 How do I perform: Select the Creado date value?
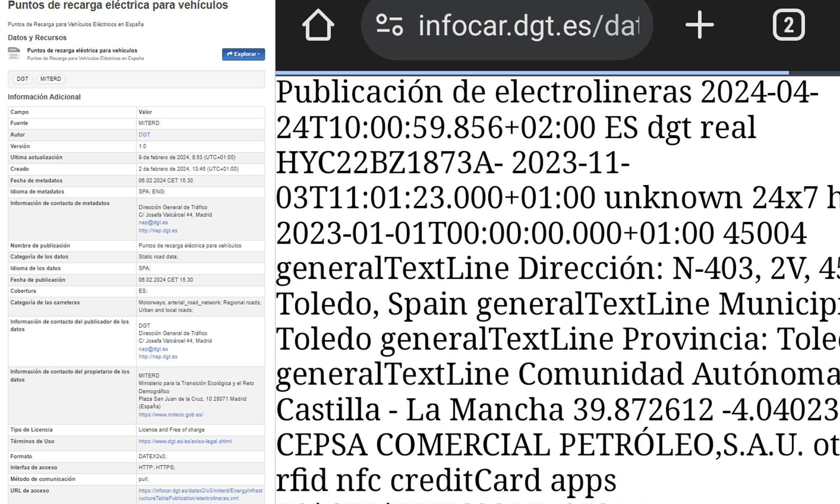pyautogui.click(x=189, y=169)
